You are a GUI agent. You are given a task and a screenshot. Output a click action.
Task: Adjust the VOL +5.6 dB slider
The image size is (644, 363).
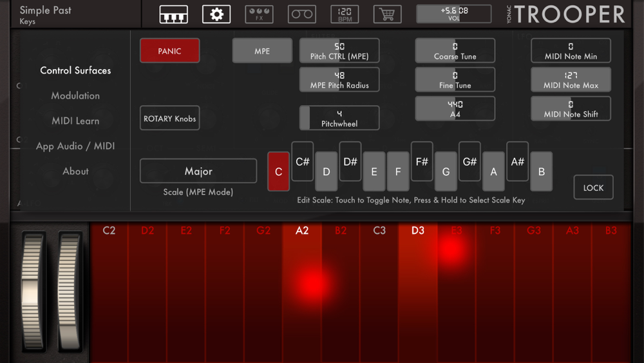click(454, 14)
